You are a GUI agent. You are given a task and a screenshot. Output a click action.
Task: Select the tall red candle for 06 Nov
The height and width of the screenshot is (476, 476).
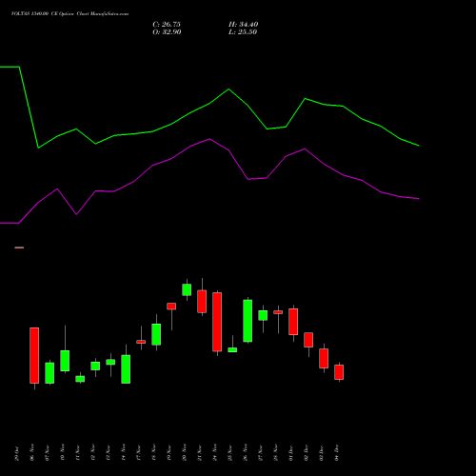coord(34,355)
